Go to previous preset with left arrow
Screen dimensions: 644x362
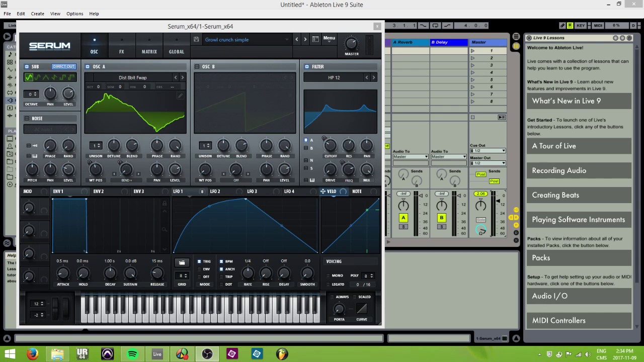tap(297, 39)
